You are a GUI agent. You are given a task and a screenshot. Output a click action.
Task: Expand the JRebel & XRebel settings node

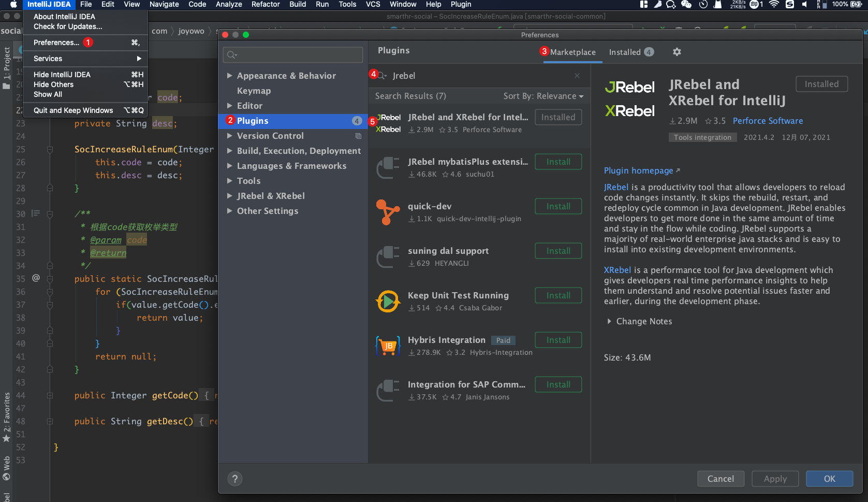[x=229, y=196]
